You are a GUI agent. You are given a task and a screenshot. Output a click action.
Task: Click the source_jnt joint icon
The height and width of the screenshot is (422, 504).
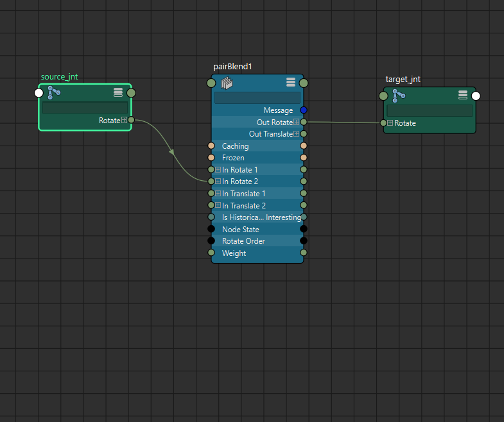pyautogui.click(x=54, y=92)
